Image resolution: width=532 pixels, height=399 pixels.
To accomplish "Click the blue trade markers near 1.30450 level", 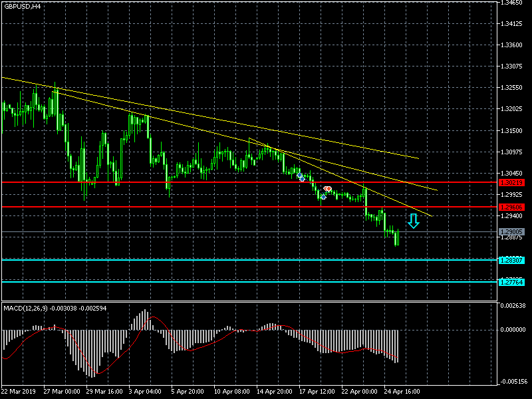I will 301,177.
